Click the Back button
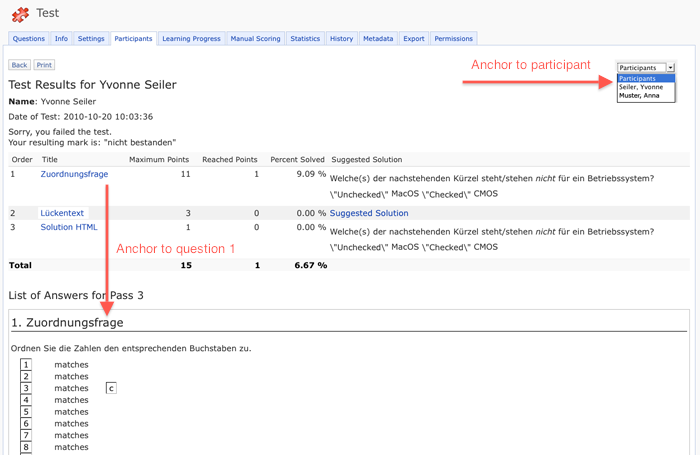The width and height of the screenshot is (700, 455). pos(19,65)
